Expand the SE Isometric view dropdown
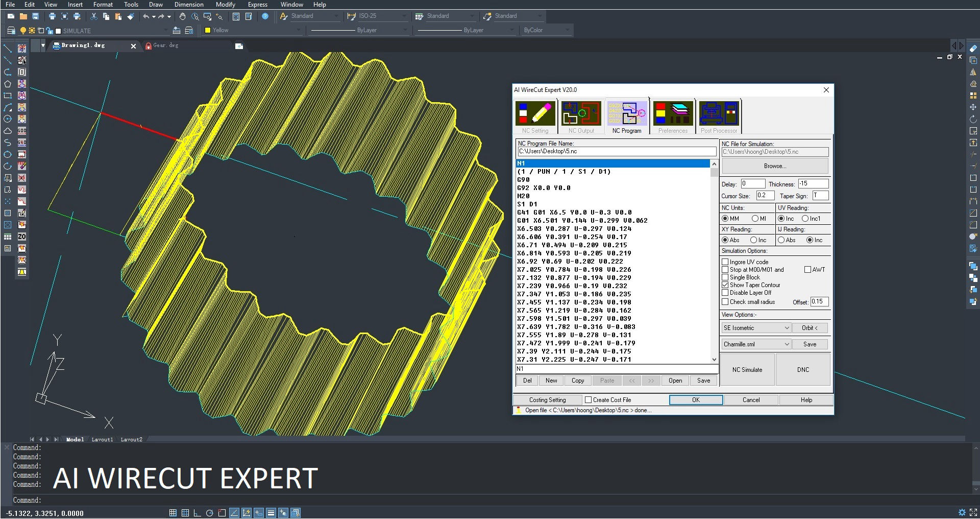 click(x=786, y=328)
